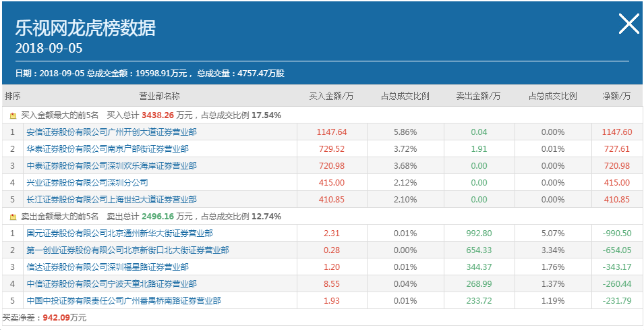Click the 排序 column header
The width and height of the screenshot is (644, 330).
12,97
